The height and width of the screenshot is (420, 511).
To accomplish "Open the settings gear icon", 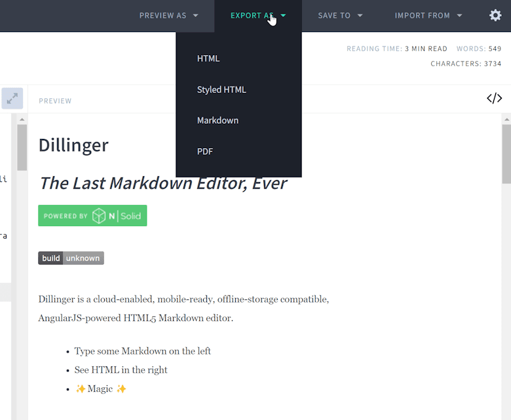I will tap(495, 15).
